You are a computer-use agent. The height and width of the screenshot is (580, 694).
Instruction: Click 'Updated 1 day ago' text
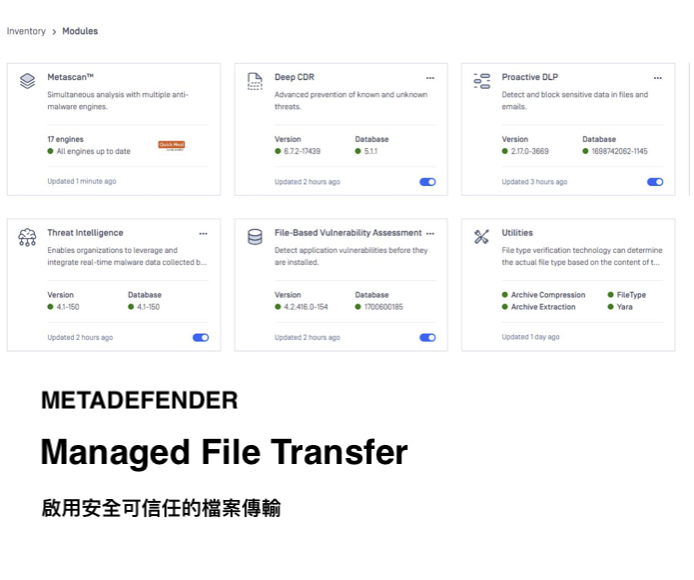(x=530, y=337)
